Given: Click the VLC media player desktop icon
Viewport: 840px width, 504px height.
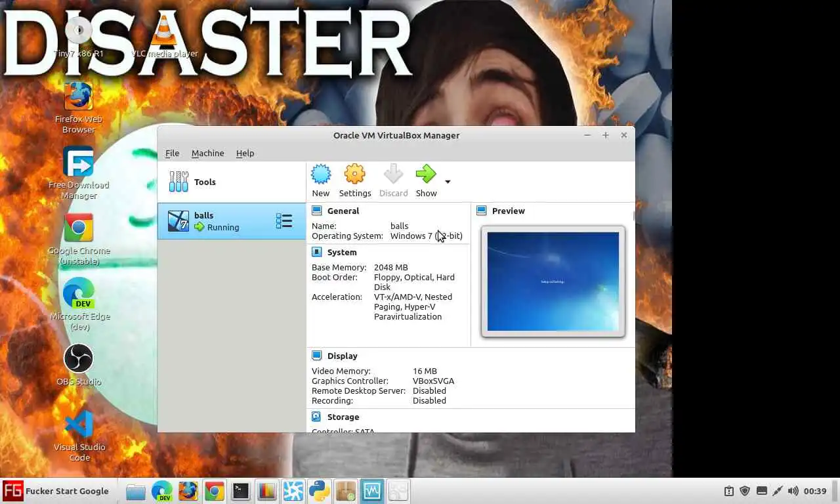Looking at the screenshot, I should coord(164,30).
